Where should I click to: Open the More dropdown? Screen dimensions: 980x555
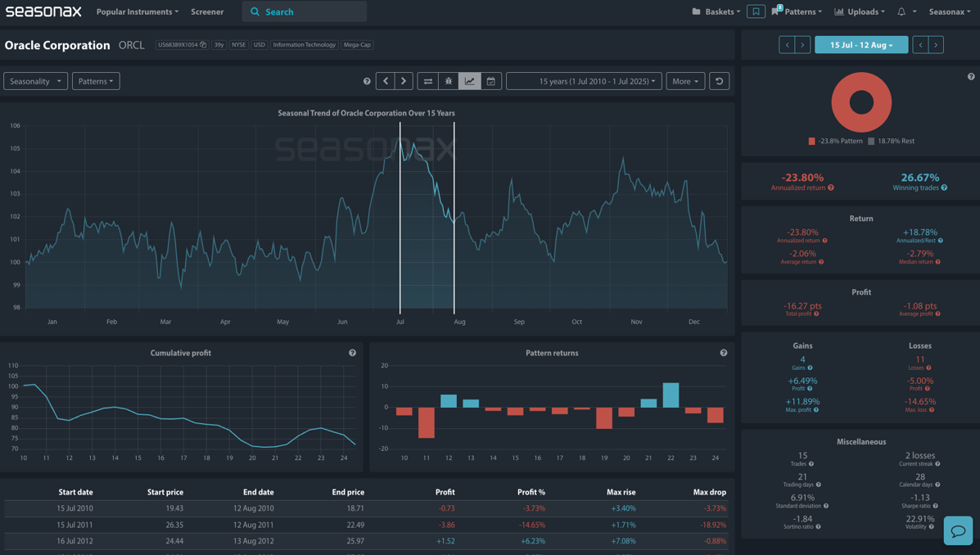click(685, 81)
